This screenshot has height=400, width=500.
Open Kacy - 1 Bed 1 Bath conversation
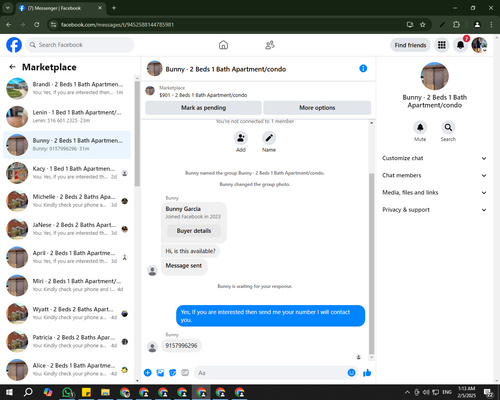[x=67, y=173]
